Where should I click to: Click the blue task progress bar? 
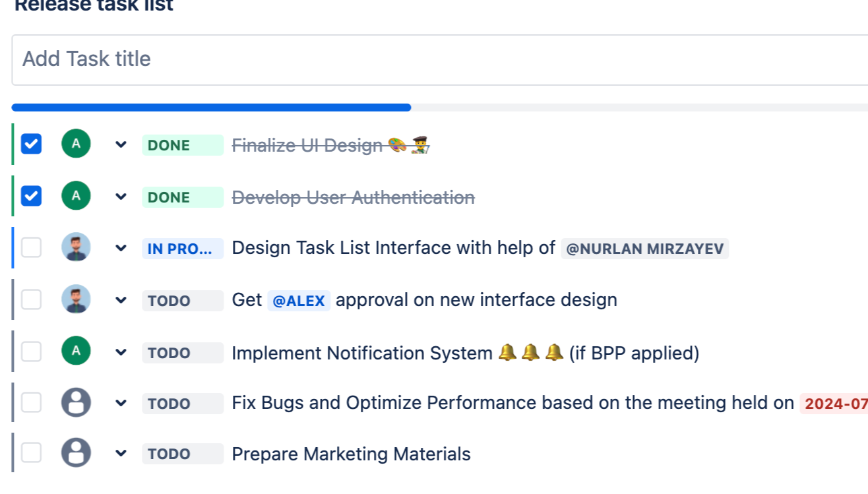click(211, 108)
